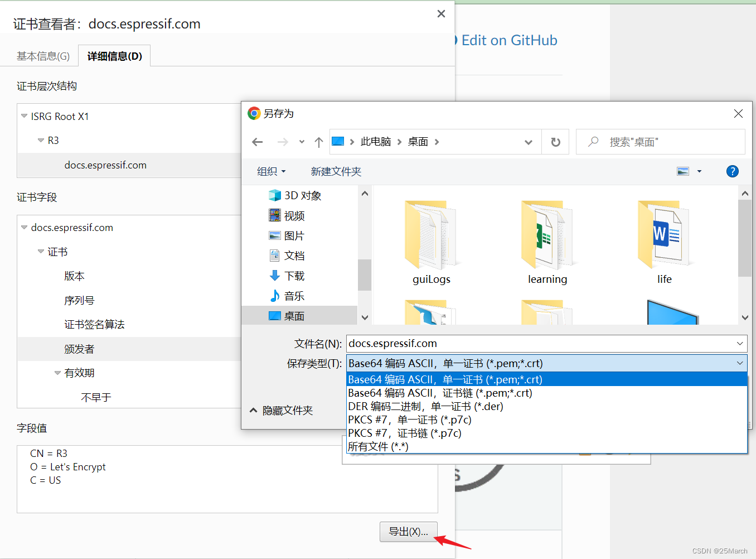This screenshot has height=559, width=756.
Task: Open 文档 folder in navigation pane
Action: (287, 256)
